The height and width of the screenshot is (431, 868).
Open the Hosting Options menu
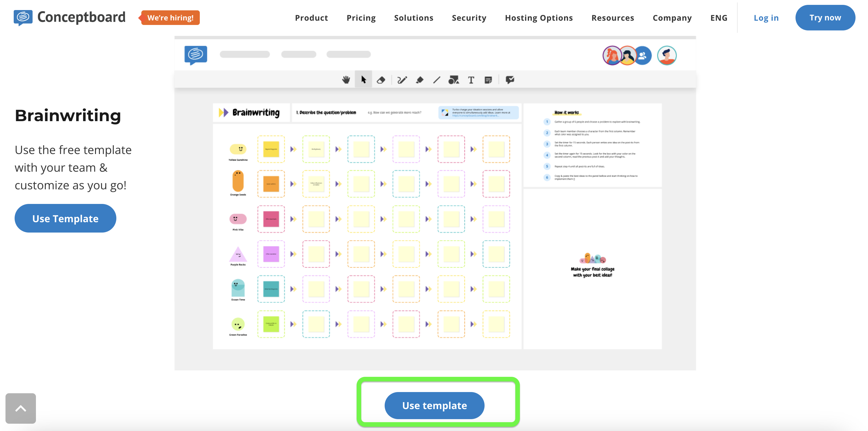[539, 18]
